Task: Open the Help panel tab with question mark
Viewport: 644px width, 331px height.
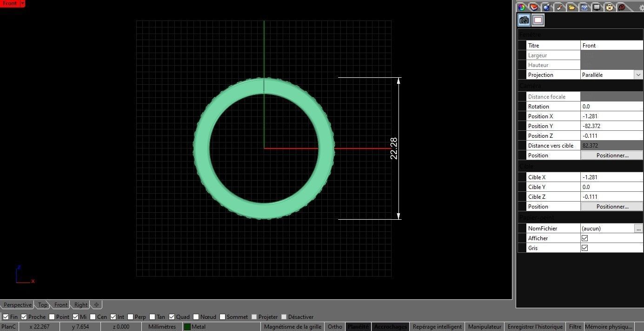Action: 584,7
